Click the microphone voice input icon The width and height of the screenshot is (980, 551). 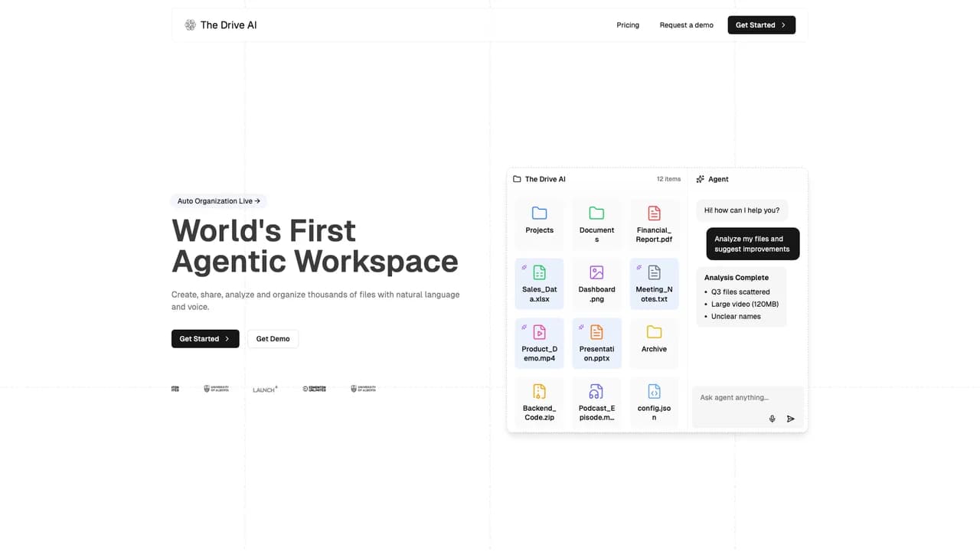tap(772, 419)
